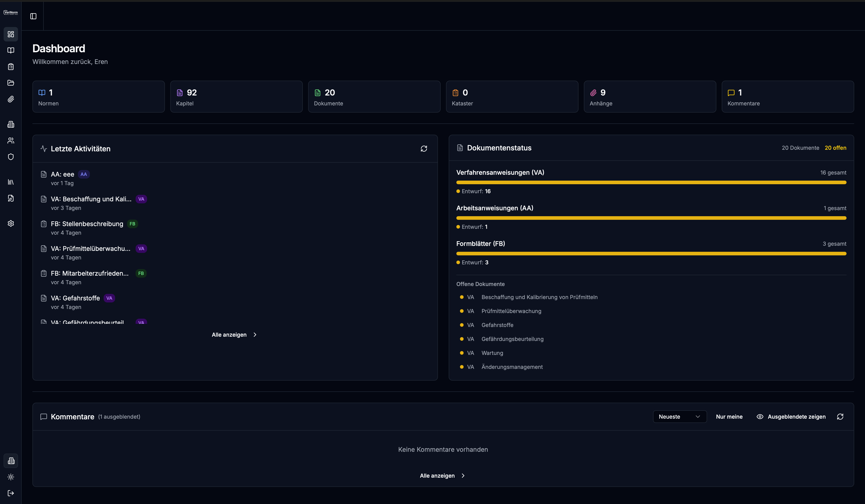Click the Nur meine filter button
Screen dimensions: 865x504
(x=729, y=417)
